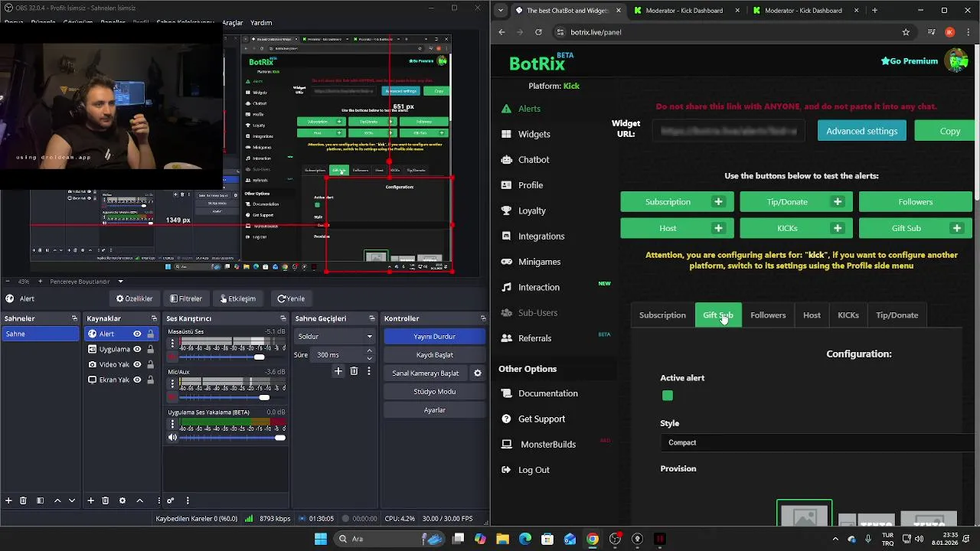Toggle visibility of Alert source
The height and width of the screenshot is (551, 980).
(137, 334)
